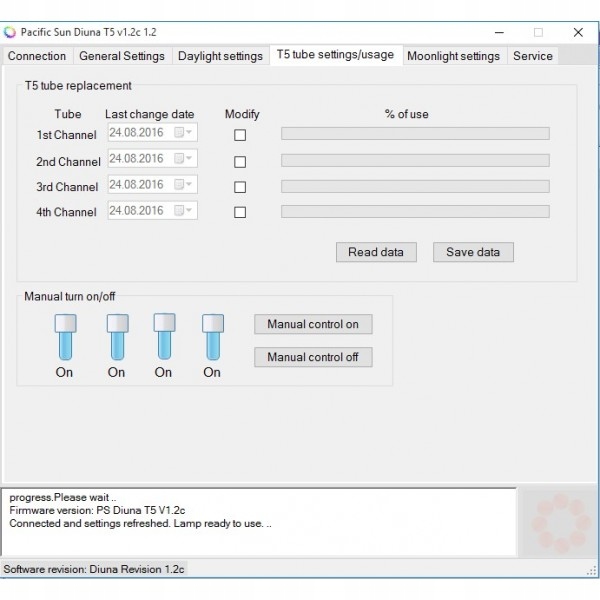The width and height of the screenshot is (600, 600).
Task: Open calendar icon for 4th Channel date
Action: (179, 210)
